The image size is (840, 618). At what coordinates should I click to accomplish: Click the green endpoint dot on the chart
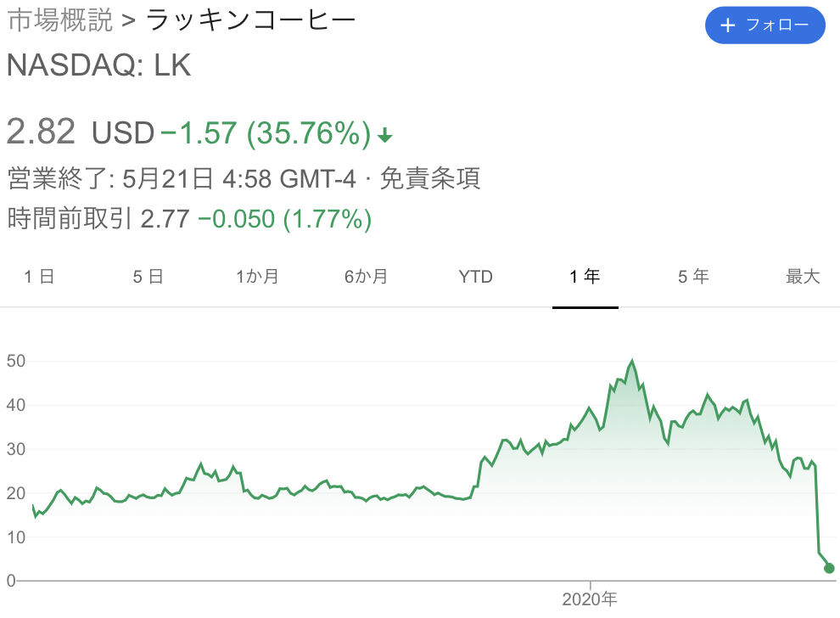point(829,568)
